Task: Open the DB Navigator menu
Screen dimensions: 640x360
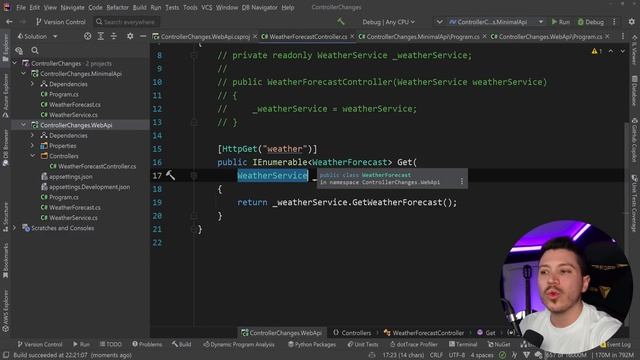Action: coord(259,7)
